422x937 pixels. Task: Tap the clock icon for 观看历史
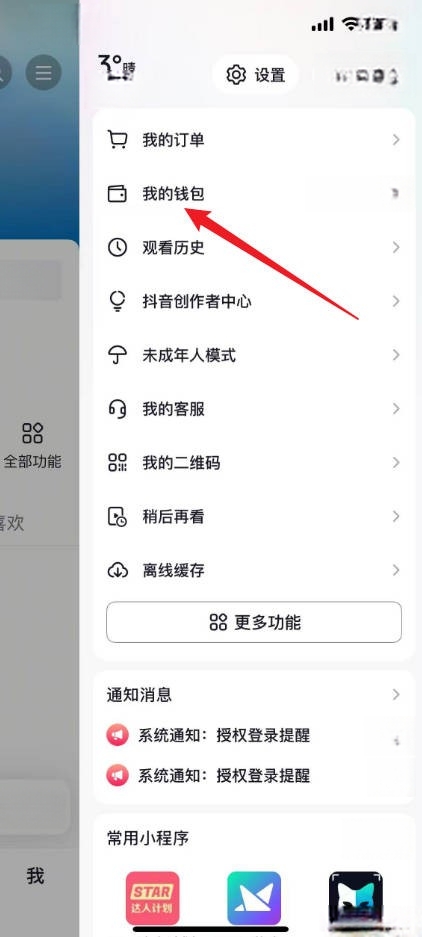(117, 247)
